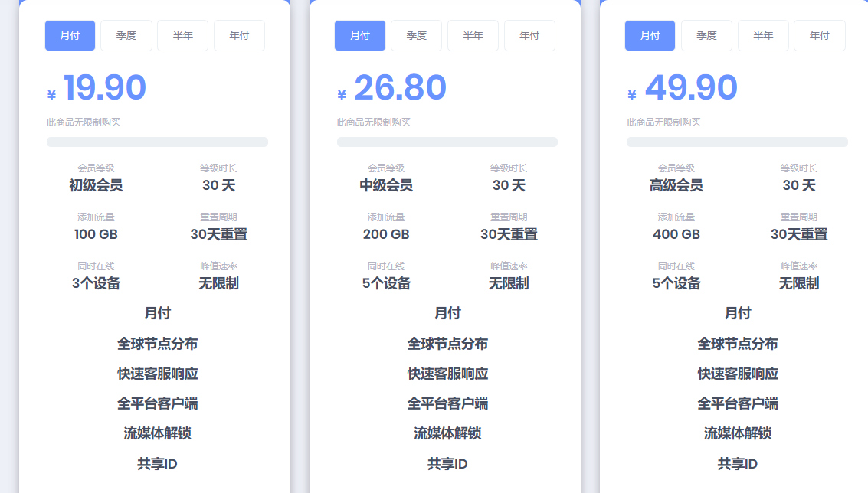Select 年付 tab in the ¥49.90 card

pos(819,35)
